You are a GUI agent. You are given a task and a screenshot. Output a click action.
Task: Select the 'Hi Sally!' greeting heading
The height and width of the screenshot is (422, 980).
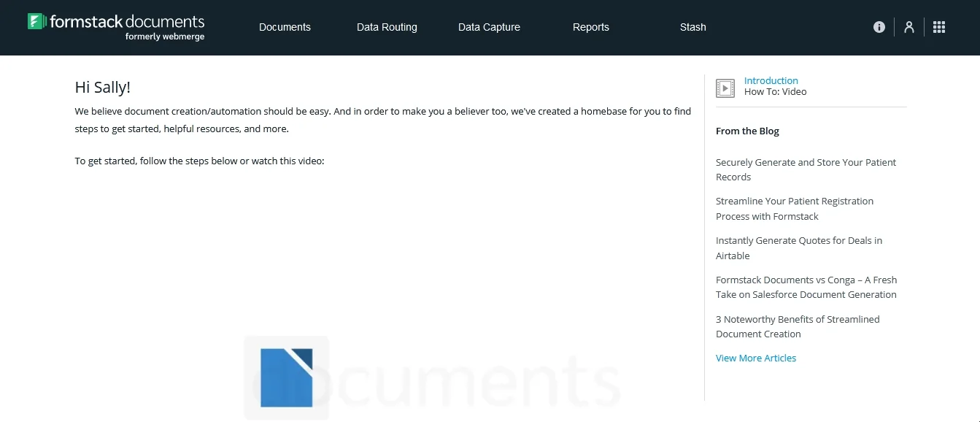point(103,88)
